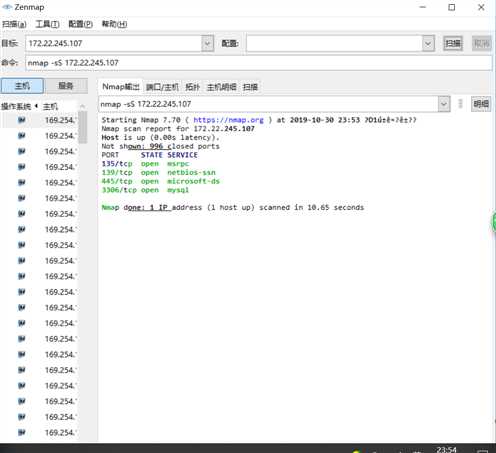Open the 拓扑 topology tab
This screenshot has height=453, width=496.
[192, 87]
